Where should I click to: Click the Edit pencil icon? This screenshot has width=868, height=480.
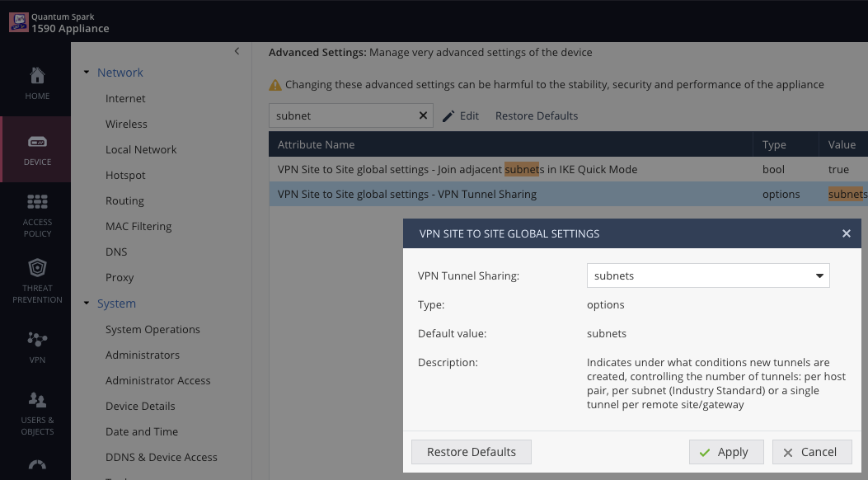pos(461,115)
